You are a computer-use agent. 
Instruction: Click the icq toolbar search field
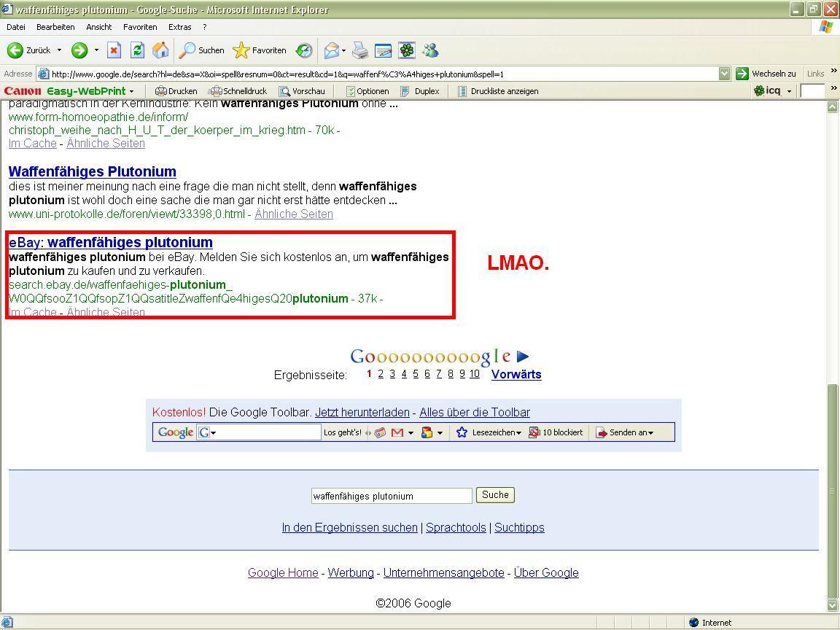pyautogui.click(x=812, y=91)
